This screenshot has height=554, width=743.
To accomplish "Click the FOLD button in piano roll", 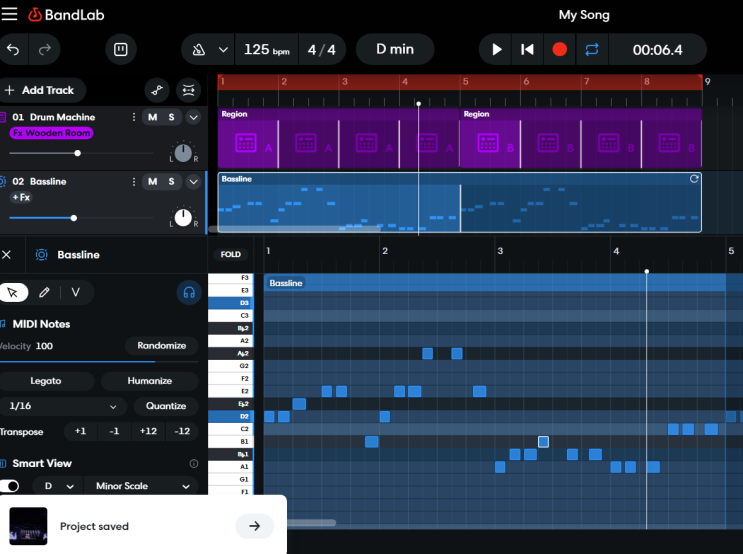I will (230, 254).
